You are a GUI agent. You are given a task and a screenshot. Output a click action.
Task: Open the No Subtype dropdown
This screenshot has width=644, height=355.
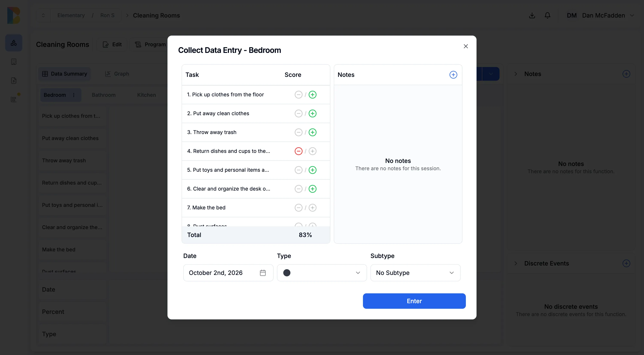[x=415, y=273]
